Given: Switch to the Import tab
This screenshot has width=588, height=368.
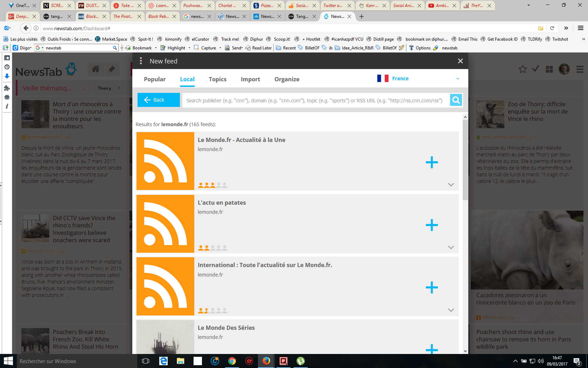Looking at the screenshot, I should coord(250,79).
